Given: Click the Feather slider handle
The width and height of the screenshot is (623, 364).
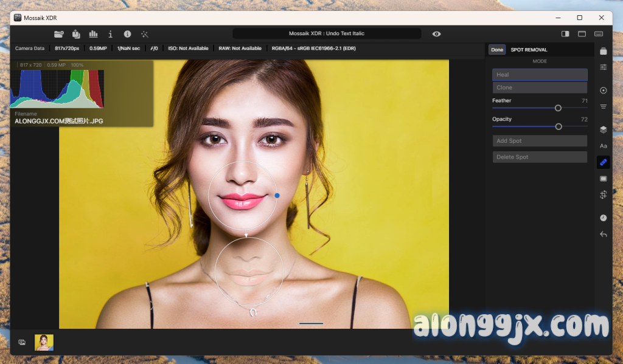Looking at the screenshot, I should click(558, 108).
